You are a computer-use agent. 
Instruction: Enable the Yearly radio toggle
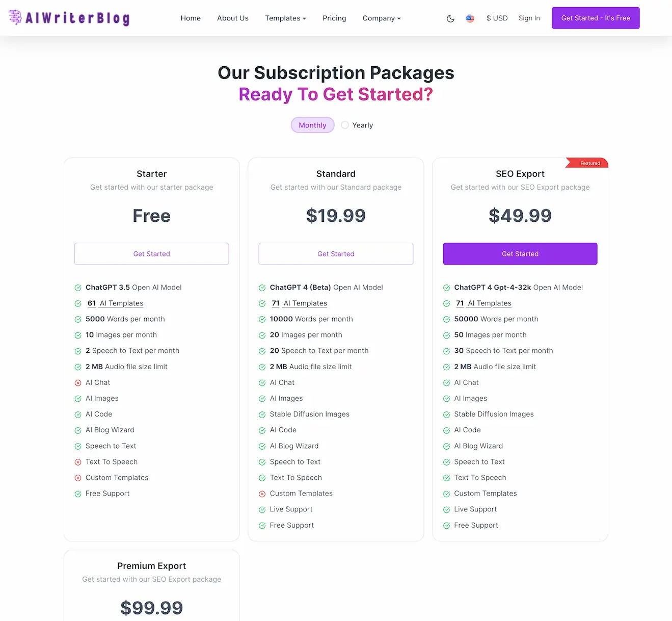point(345,125)
